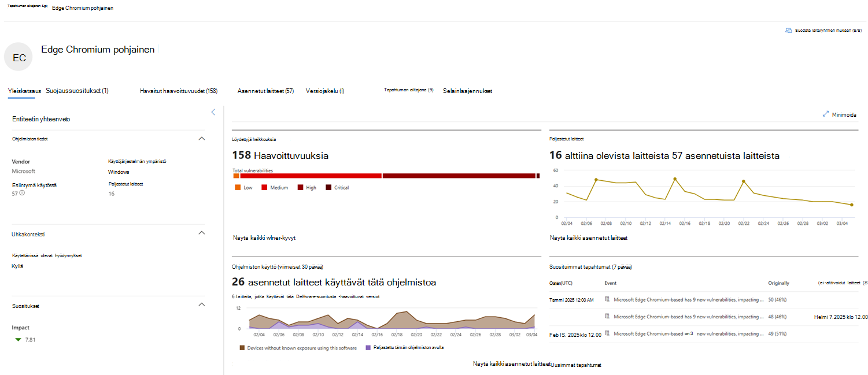
Task: Click Näytä kaikki asennetut laitteet below usage chart
Action: [511, 363]
